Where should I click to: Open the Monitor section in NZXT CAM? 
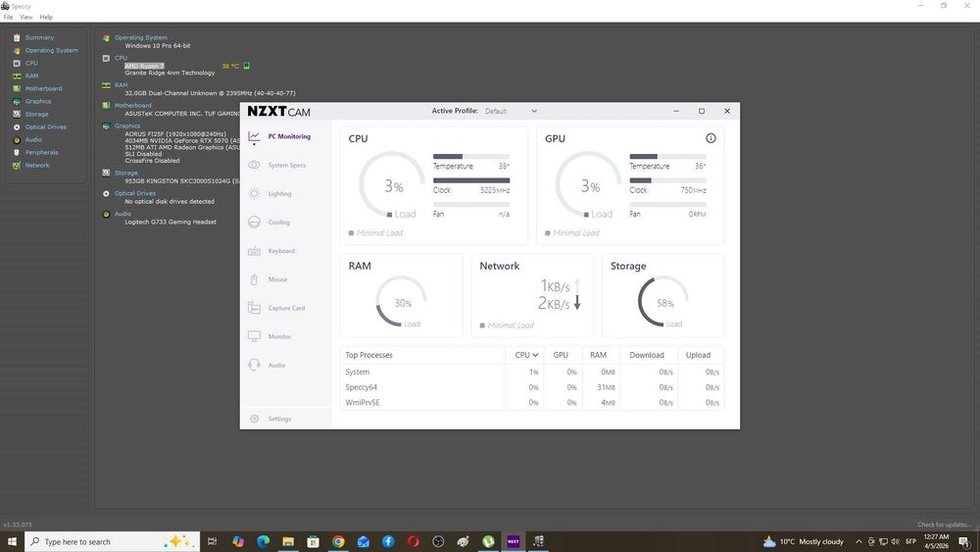pos(270,336)
